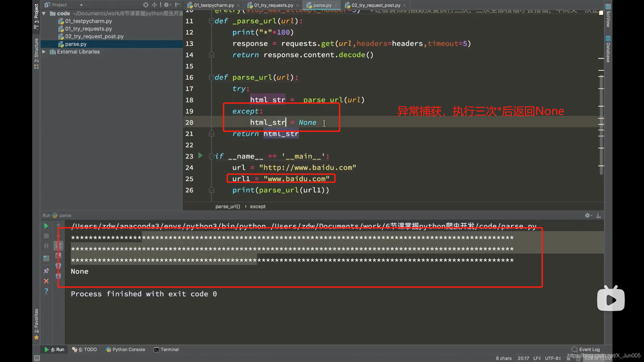Screen dimensions: 644x362
Task: Open the Terminal tool window tab
Action: [x=166, y=349]
